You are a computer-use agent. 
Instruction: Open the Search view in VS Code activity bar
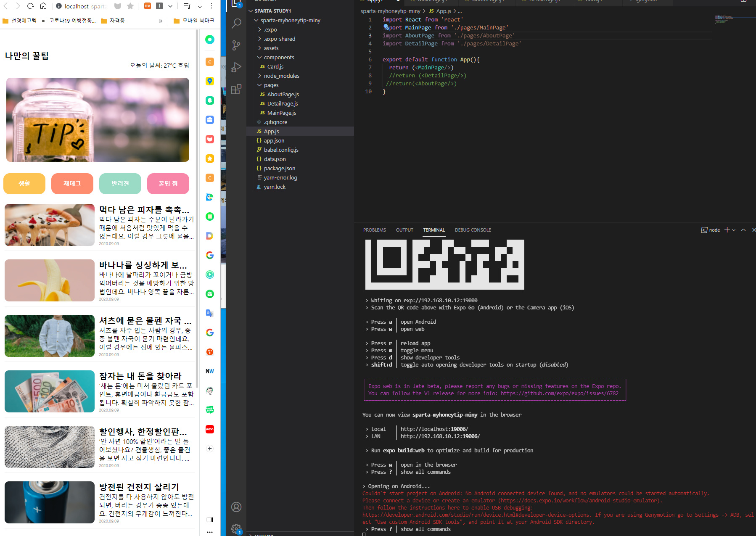point(236,24)
